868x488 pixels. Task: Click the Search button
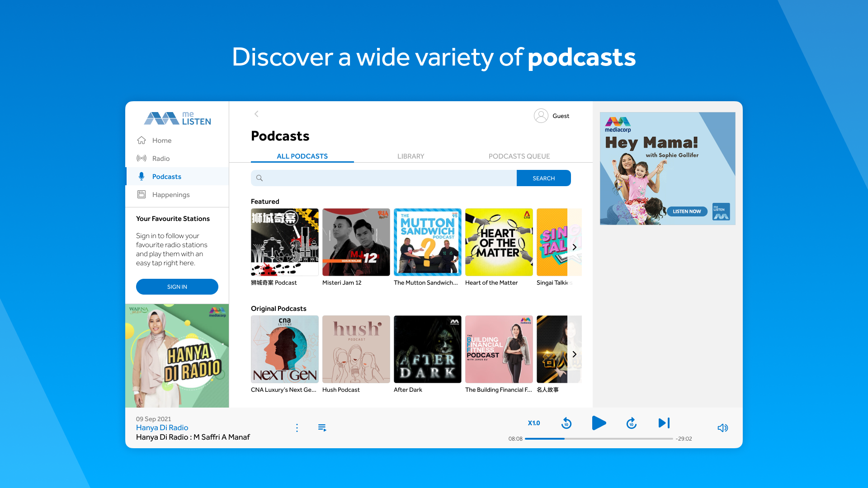tap(543, 178)
